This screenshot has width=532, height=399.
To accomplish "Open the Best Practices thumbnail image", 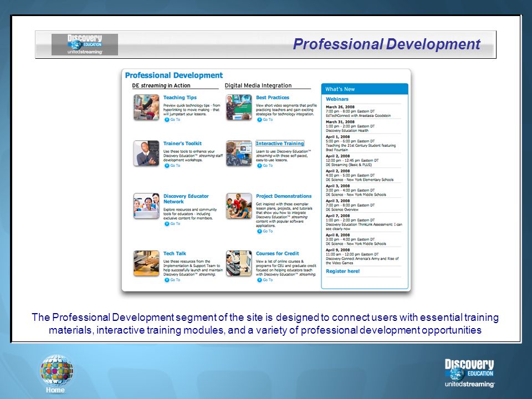I will point(239,107).
